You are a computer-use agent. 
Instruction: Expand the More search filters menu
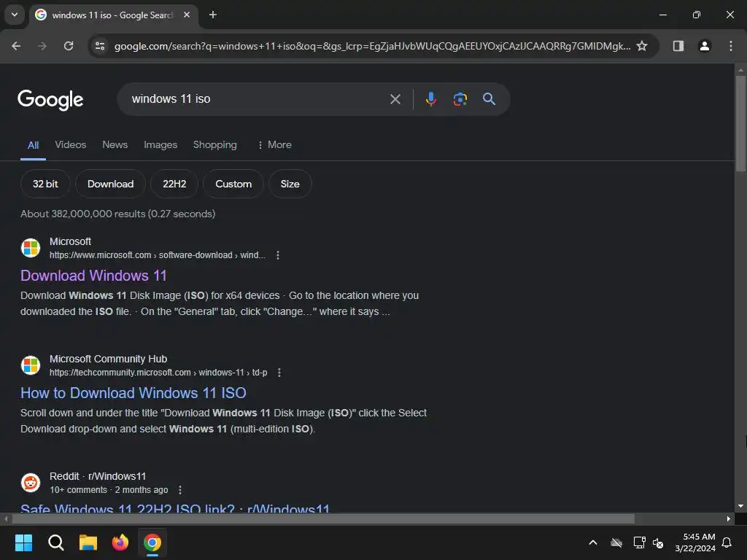point(275,145)
